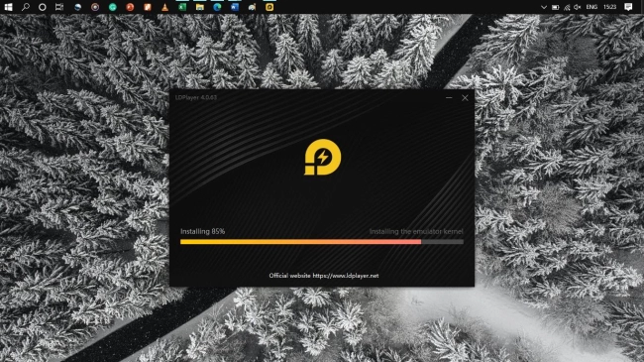Open the clock showing 15:23

(x=610, y=7)
